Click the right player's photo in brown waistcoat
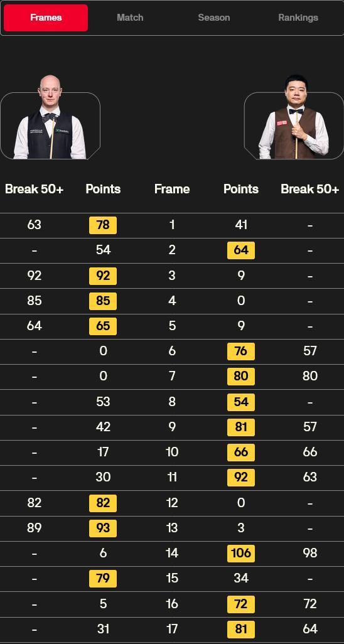 (294, 117)
